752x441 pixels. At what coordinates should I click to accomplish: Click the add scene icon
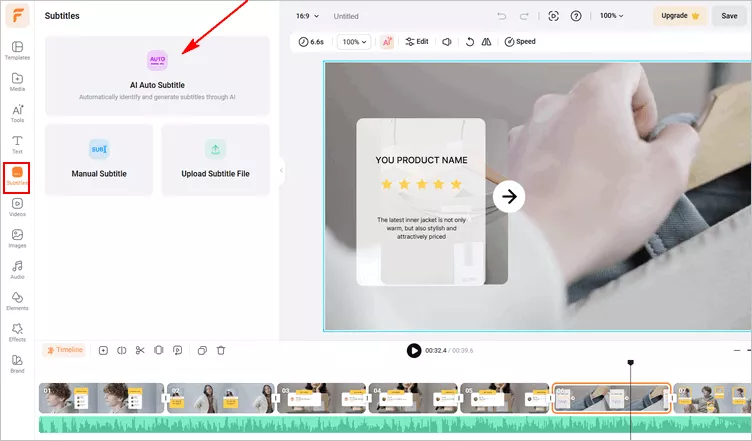point(103,350)
